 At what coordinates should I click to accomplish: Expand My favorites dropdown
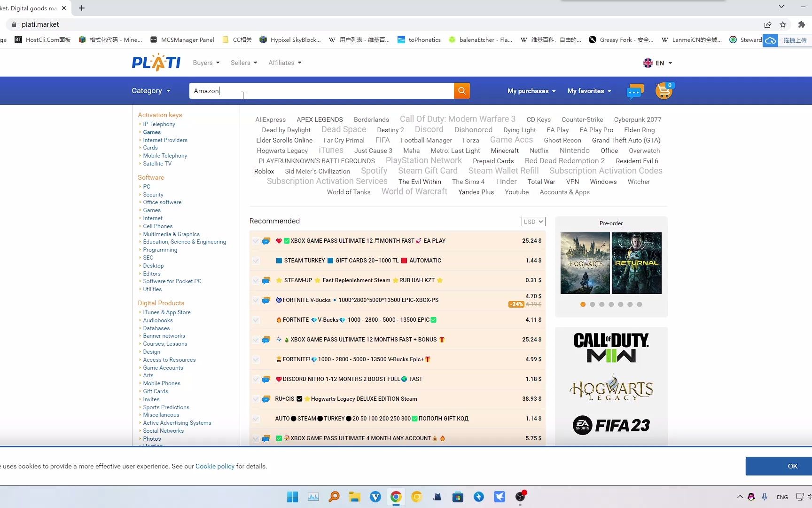coord(589,91)
